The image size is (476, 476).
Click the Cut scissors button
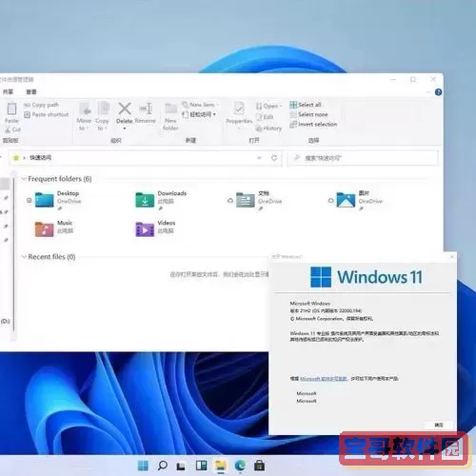click(12, 129)
